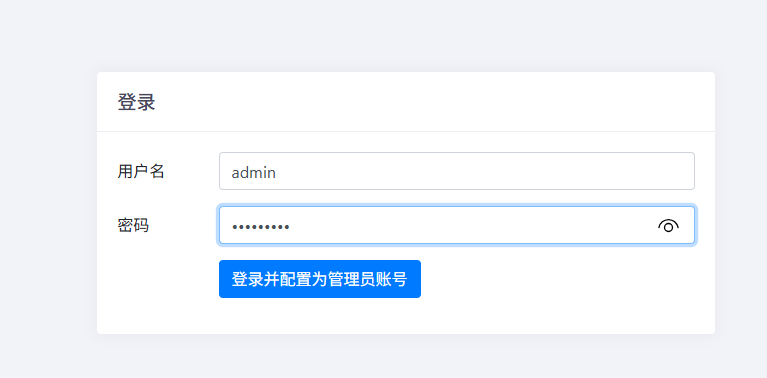Submit login as administrator account
The height and width of the screenshot is (378, 767).
point(320,279)
